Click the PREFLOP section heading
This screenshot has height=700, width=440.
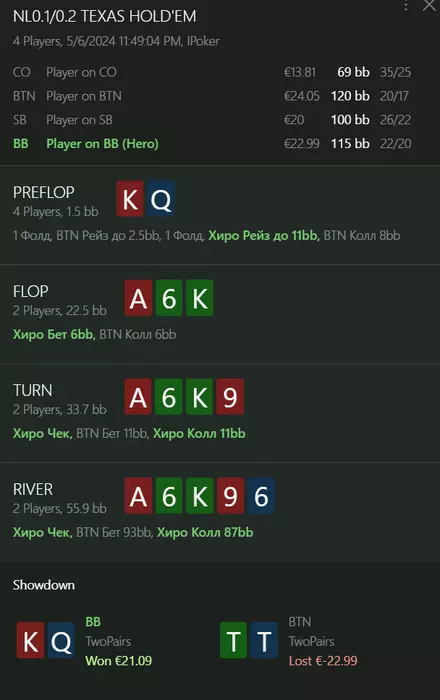click(44, 192)
